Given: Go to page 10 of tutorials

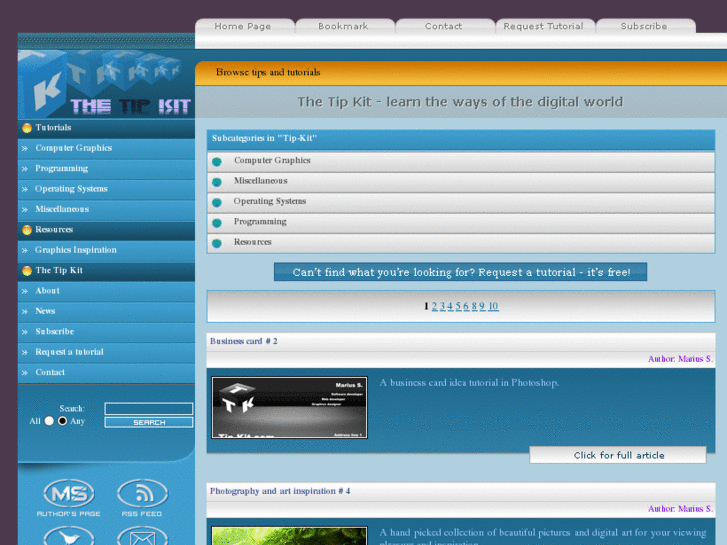Looking at the screenshot, I should point(493,306).
